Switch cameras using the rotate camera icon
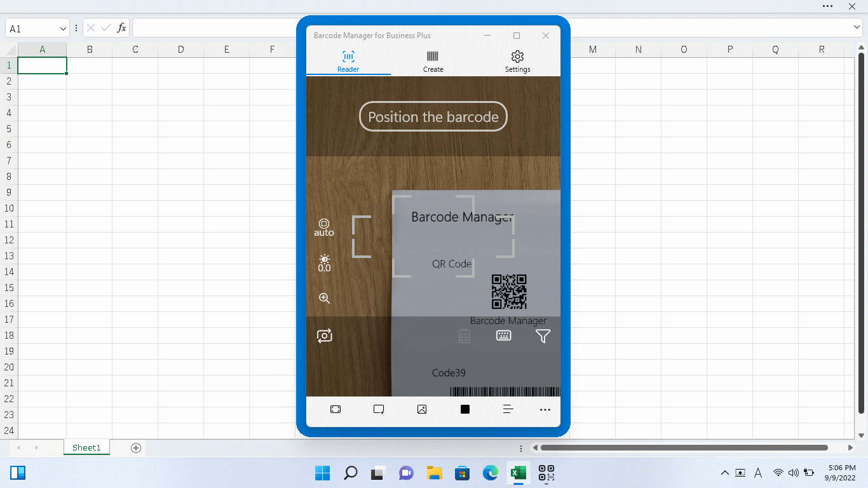 [325, 335]
